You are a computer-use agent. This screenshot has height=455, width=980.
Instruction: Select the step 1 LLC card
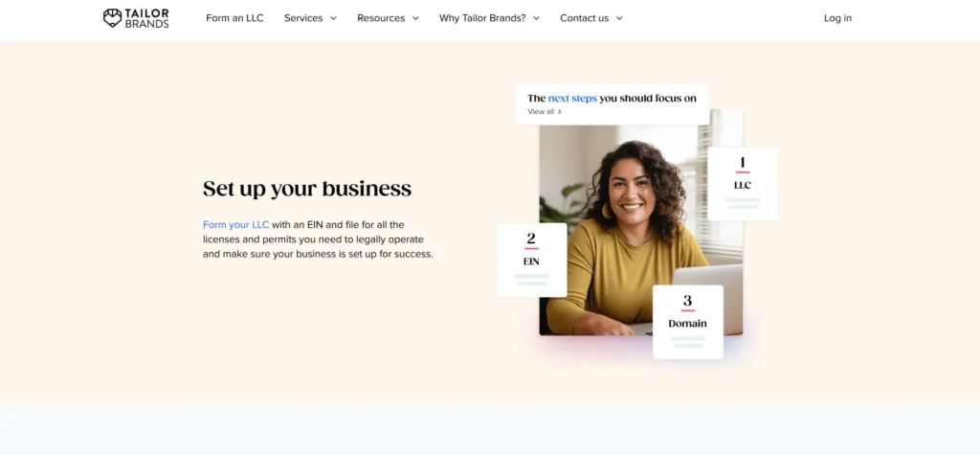click(743, 184)
